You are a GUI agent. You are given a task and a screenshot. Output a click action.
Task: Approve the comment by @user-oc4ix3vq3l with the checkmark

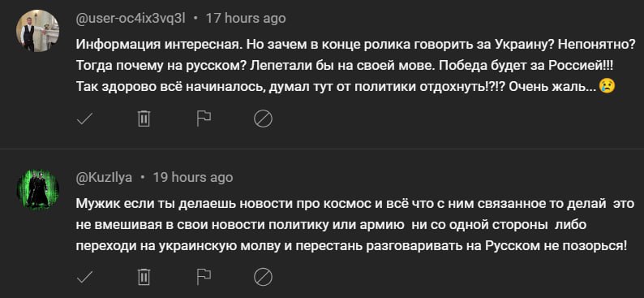tap(84, 119)
